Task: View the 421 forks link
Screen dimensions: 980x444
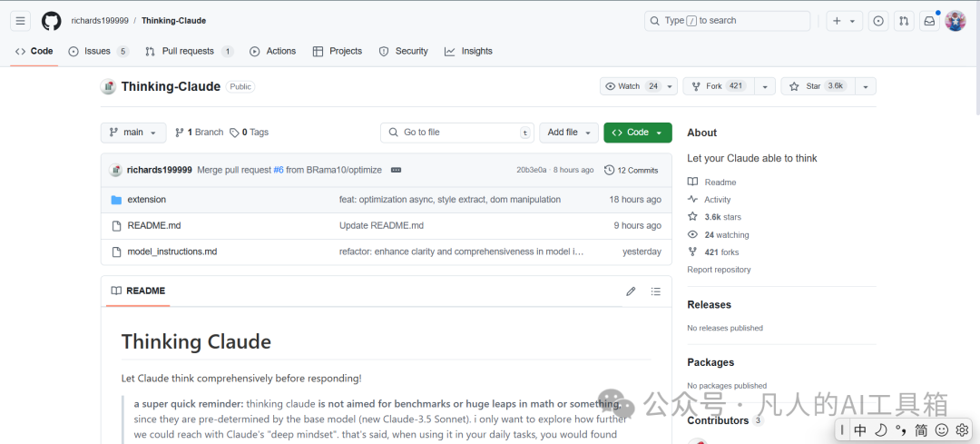Action: pos(712,252)
